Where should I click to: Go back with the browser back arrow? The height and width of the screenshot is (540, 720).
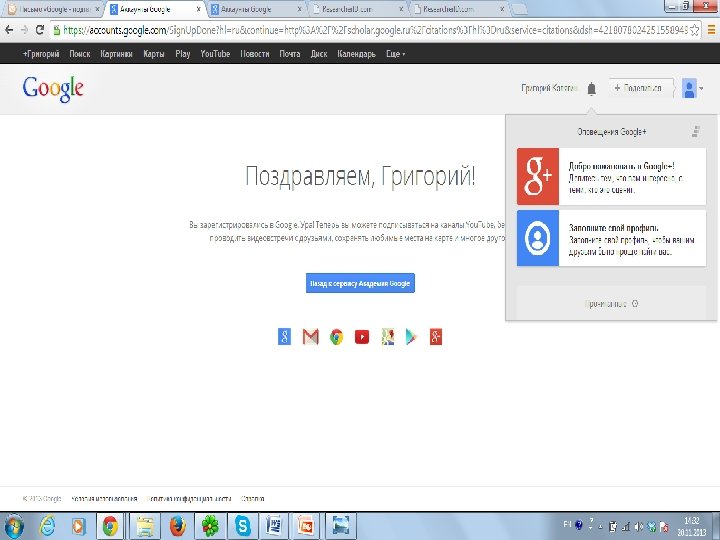(9, 30)
